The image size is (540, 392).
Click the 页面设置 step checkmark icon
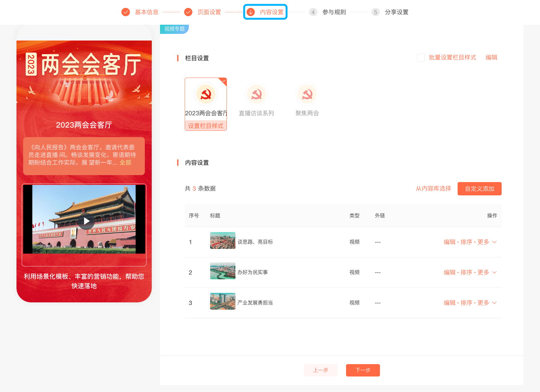tap(188, 12)
